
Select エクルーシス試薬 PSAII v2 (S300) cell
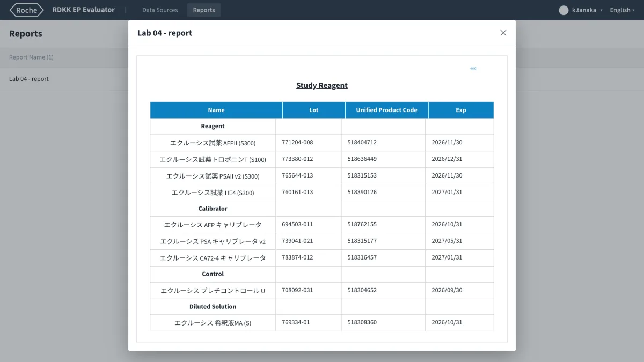point(213,175)
